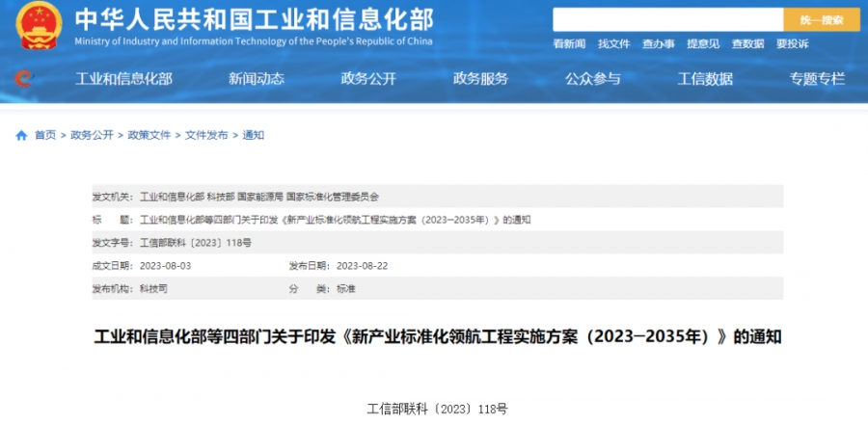Open the 找文件 quick link

(x=614, y=44)
